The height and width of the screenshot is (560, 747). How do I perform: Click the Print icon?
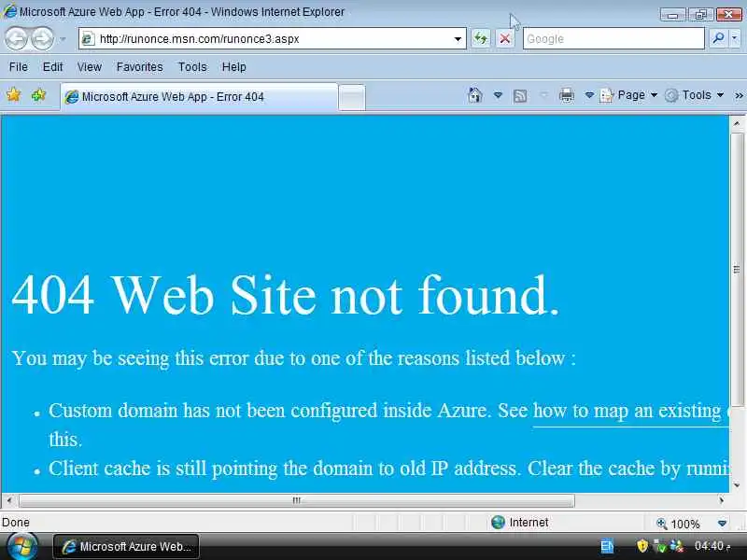(567, 96)
